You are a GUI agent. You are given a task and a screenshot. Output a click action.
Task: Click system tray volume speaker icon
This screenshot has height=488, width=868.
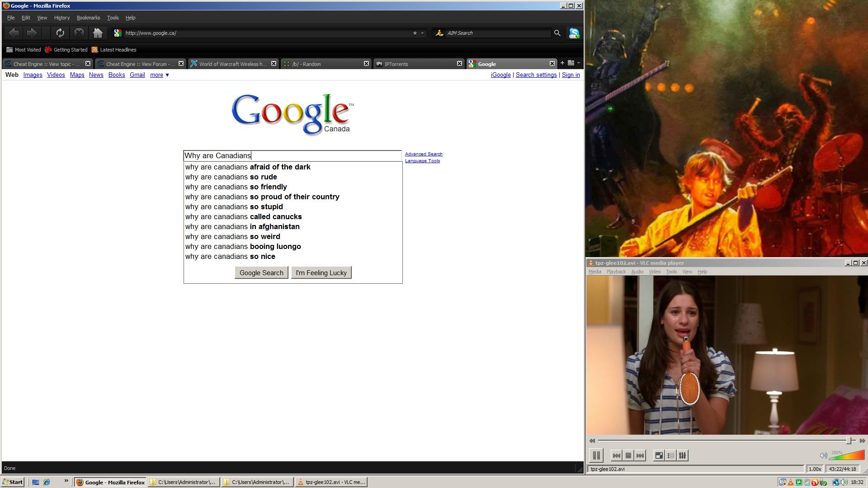point(844,482)
